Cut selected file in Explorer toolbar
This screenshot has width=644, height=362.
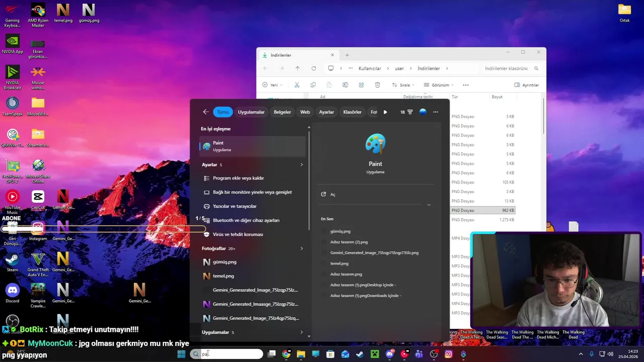click(x=297, y=85)
